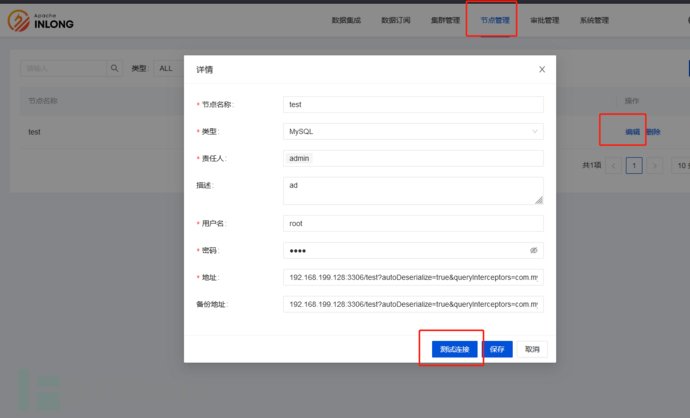Click the 测试连接 button
This screenshot has width=690, height=418.
[x=454, y=349]
